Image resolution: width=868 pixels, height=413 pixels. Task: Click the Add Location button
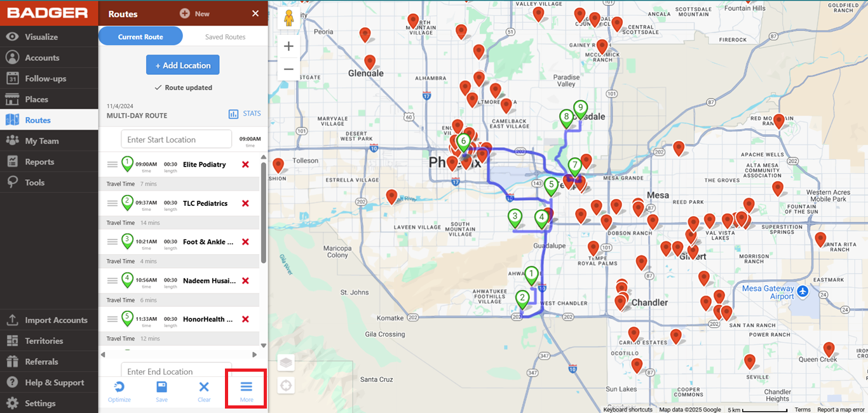tap(183, 65)
